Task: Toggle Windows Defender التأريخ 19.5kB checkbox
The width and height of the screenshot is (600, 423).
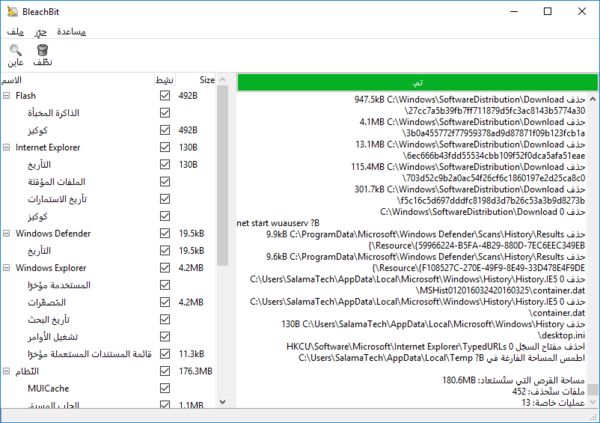Action: coord(165,250)
